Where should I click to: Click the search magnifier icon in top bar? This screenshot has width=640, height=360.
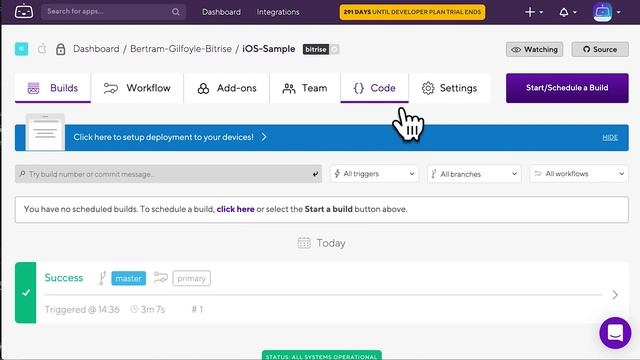[x=176, y=12]
